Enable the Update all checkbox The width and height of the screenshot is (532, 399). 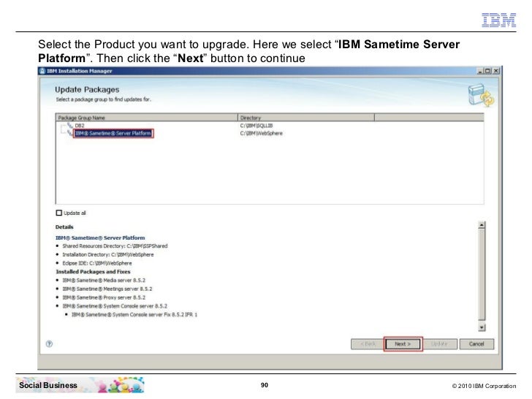click(x=59, y=213)
